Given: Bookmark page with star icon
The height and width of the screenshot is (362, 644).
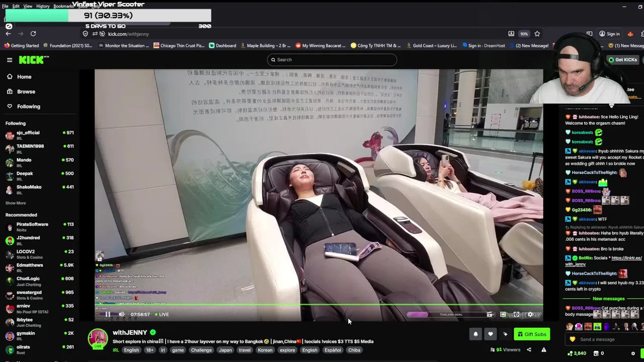Looking at the screenshot, I should point(537,34).
